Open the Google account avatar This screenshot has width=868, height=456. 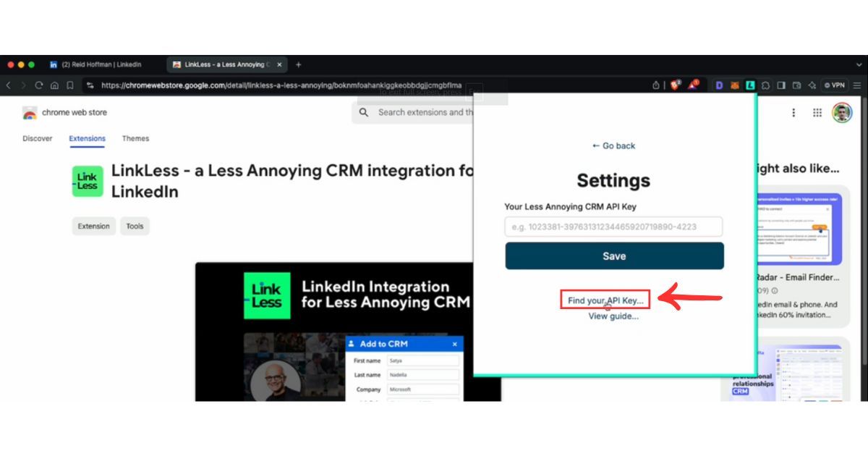pyautogui.click(x=842, y=113)
